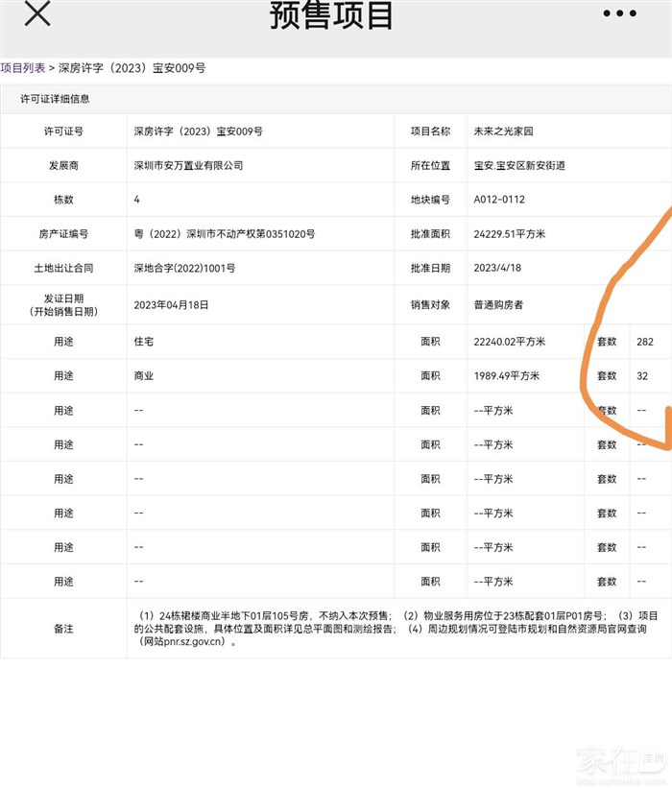Select the location 宝安.宝安区新安街道
Image resolution: width=672 pixels, height=788 pixels.
coord(519,165)
